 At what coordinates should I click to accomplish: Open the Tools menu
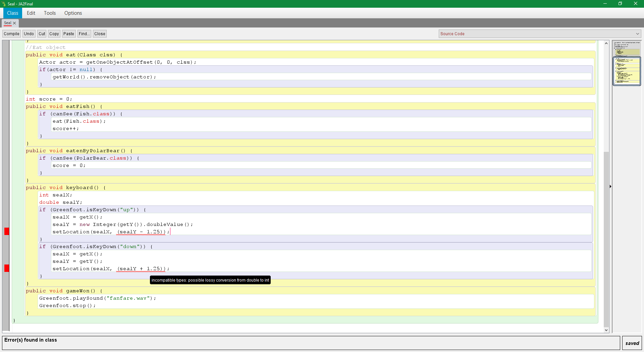pyautogui.click(x=50, y=13)
